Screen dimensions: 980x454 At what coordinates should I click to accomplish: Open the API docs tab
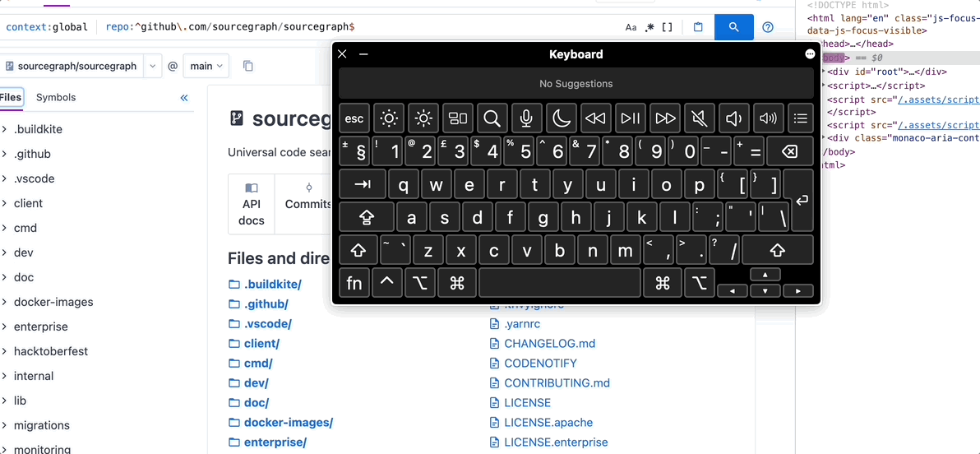252,205
